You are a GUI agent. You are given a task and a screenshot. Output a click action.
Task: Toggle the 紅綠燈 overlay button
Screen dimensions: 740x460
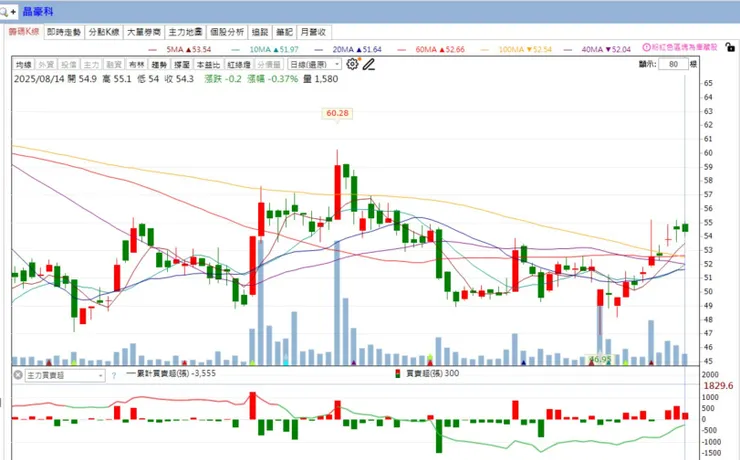tap(239, 65)
